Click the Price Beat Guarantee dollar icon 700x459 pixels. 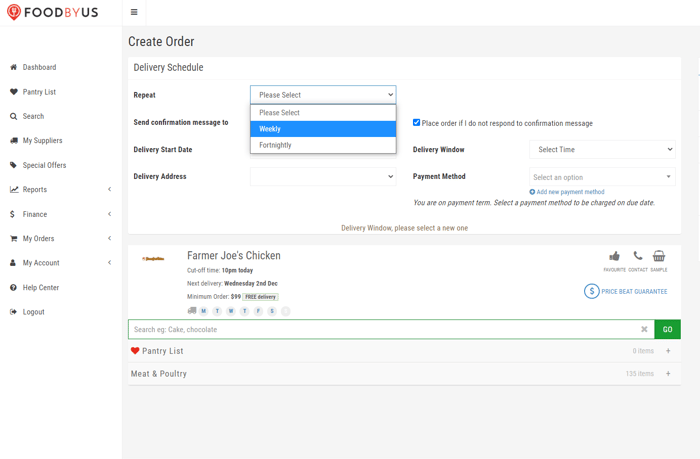(x=592, y=291)
